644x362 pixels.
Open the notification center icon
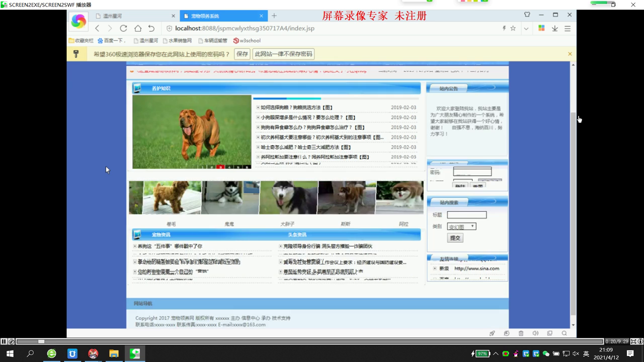630,354
